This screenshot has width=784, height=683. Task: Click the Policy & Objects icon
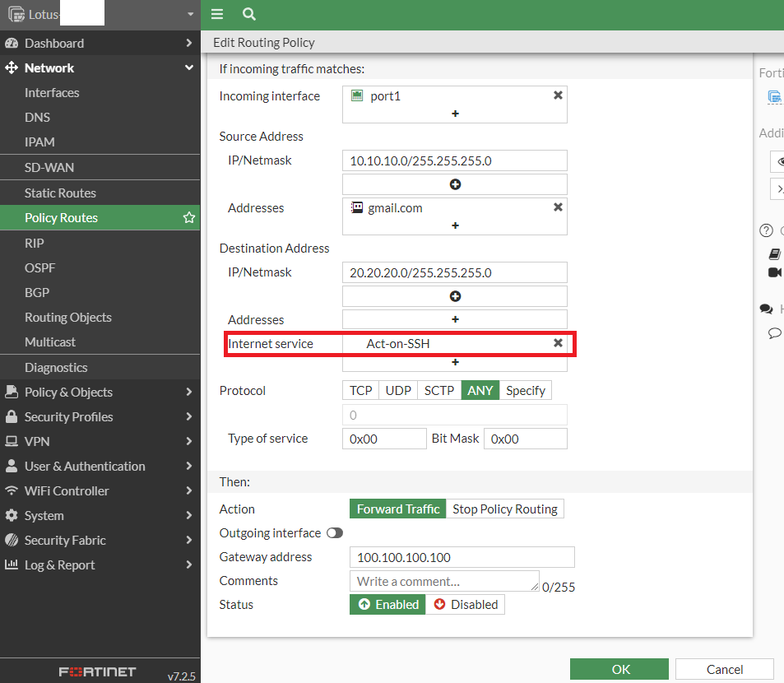coord(12,392)
